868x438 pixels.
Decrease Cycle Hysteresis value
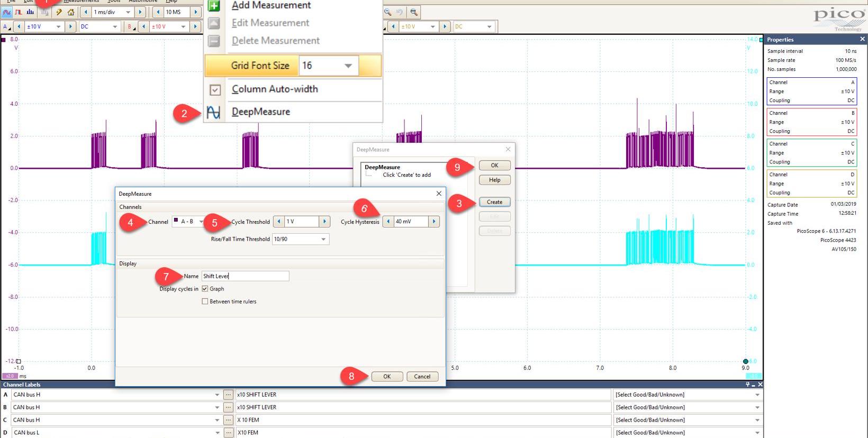point(388,222)
